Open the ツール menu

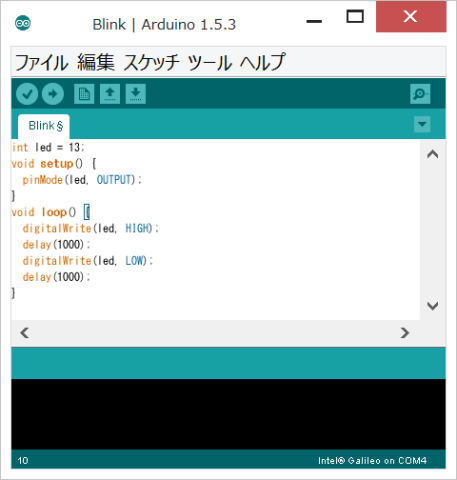coord(209,63)
